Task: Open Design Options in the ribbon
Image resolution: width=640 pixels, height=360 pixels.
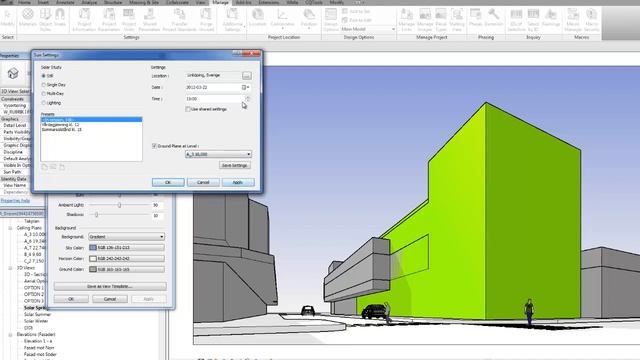Action: [x=331, y=19]
